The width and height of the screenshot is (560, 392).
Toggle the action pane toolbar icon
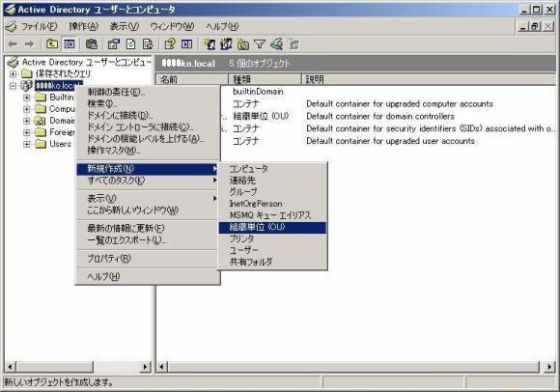click(x=186, y=44)
